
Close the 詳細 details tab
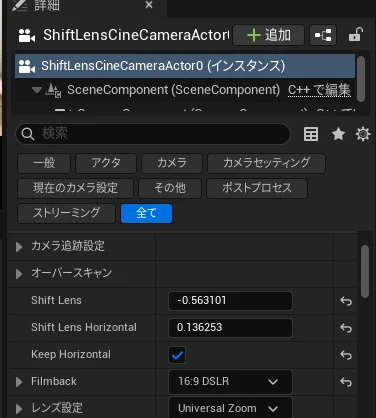[149, 5]
